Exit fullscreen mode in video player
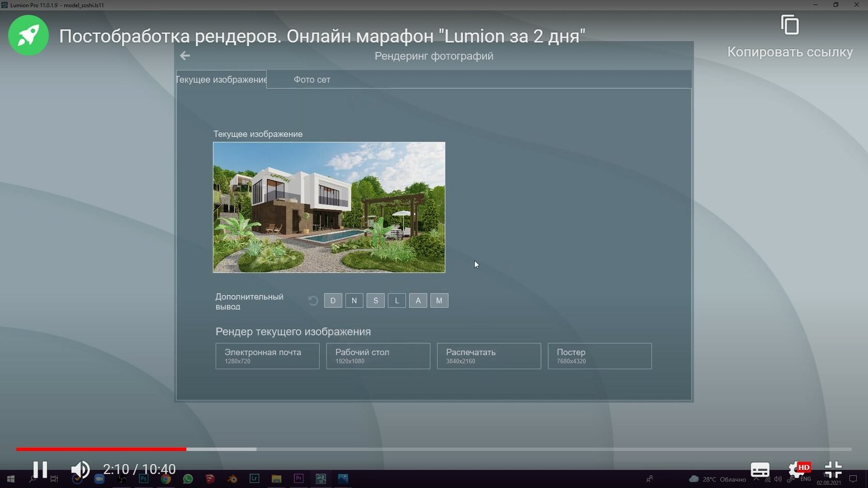868x488 pixels. (x=833, y=469)
